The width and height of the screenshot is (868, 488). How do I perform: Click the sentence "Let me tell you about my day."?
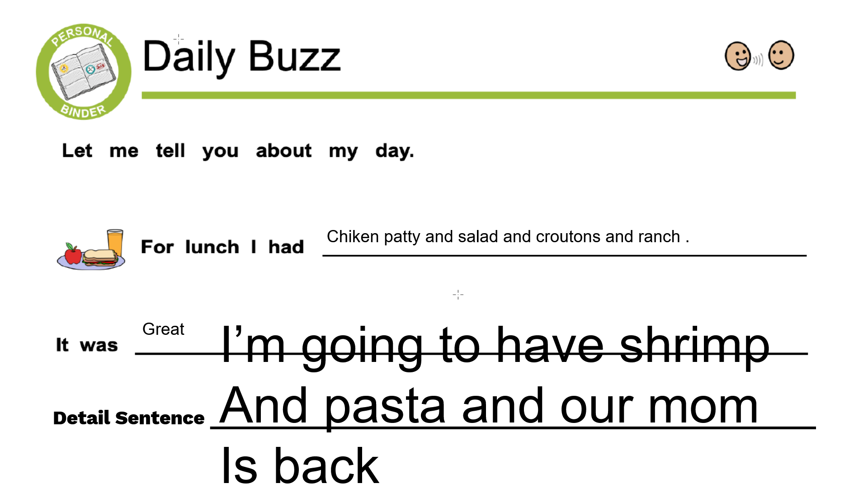pyautogui.click(x=238, y=151)
